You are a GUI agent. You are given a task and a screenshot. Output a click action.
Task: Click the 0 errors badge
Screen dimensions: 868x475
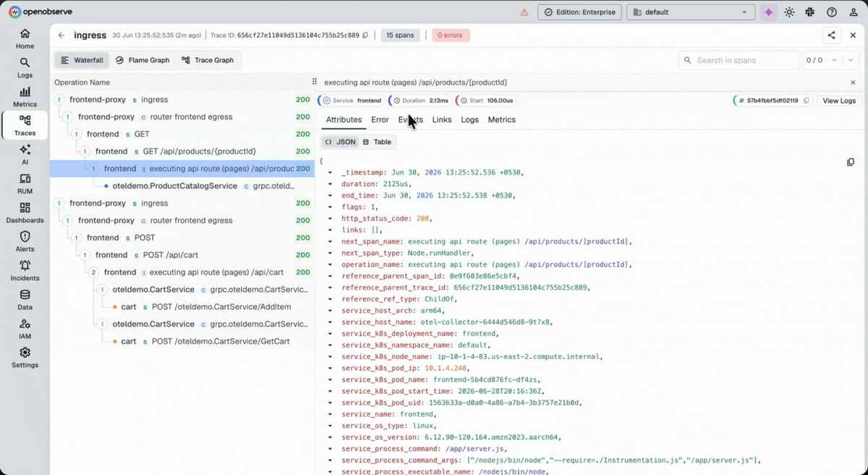(451, 35)
